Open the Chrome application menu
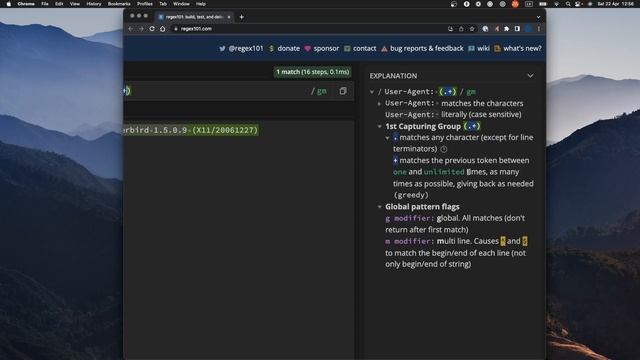Viewport: 640px width, 360px height. (26, 4)
